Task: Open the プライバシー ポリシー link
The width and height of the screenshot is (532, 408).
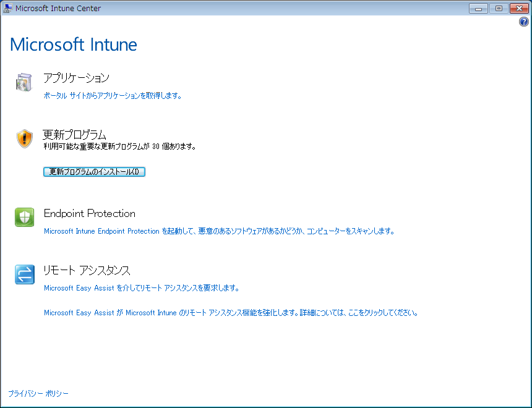Action: click(38, 393)
